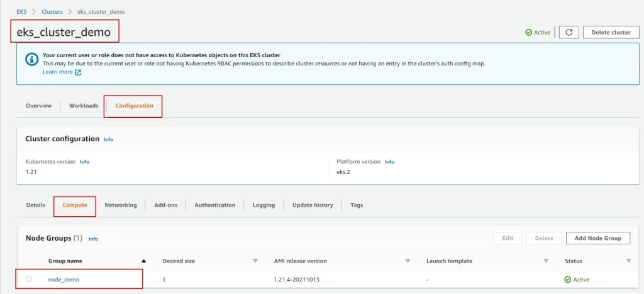Screen dimensions: 644x294
Task: Open the Desired size column sort dropdown
Action: (x=255, y=261)
